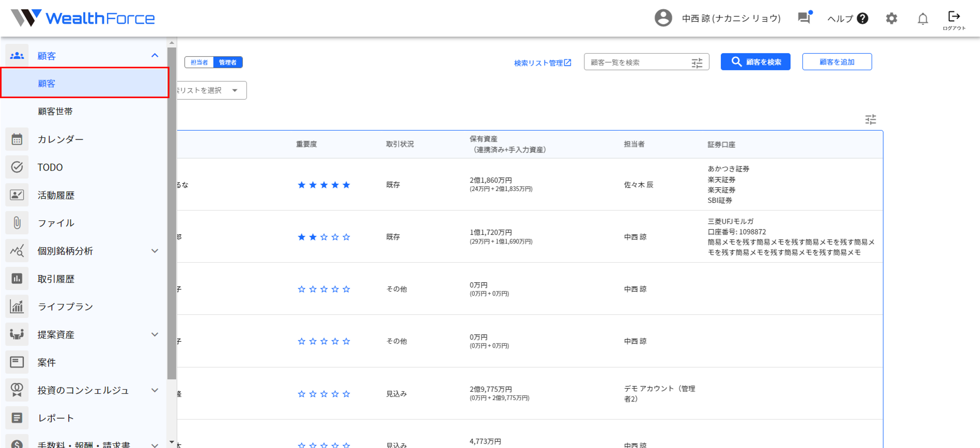Open table column settings icon above table

coord(870,120)
